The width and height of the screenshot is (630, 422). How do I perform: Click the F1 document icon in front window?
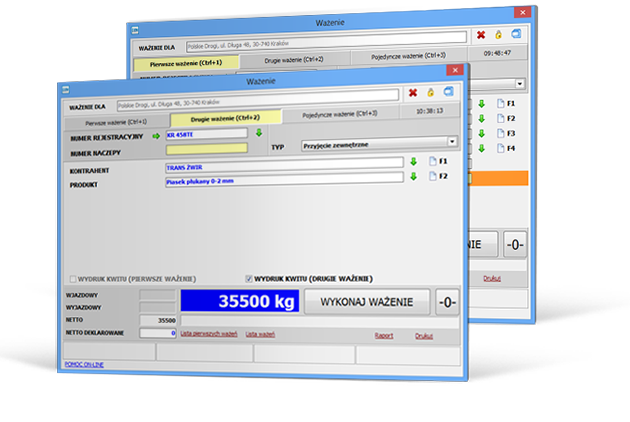pos(430,161)
